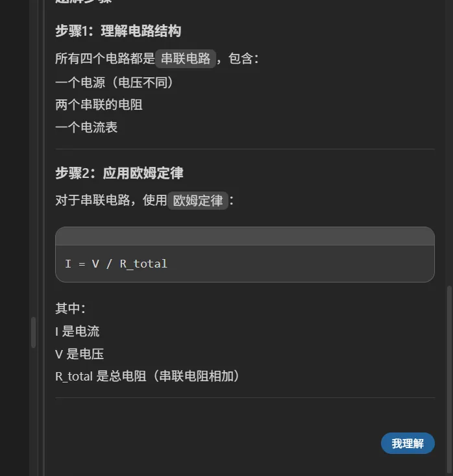The height and width of the screenshot is (476, 453).
Task: Click the right vertical scrollbar thumb
Action: coord(447,380)
